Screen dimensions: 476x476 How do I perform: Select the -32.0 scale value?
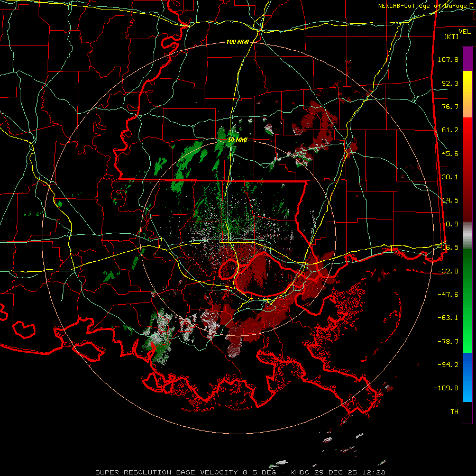click(x=448, y=271)
